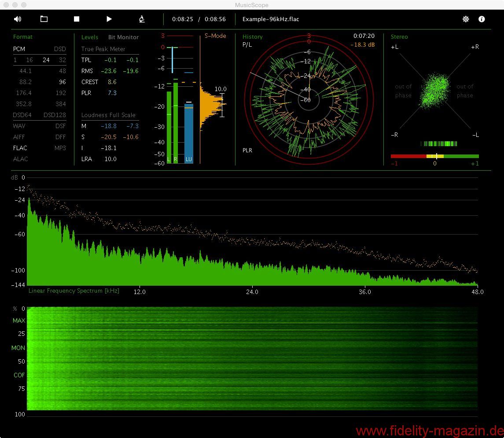Open a file using the folder icon
This screenshot has width=504, height=438.
[x=44, y=19]
